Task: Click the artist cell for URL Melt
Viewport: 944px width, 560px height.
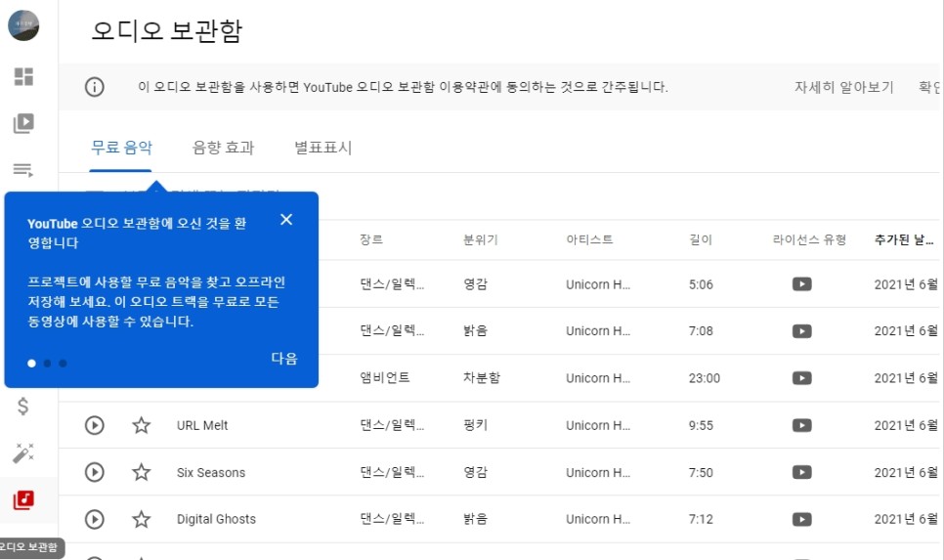Action: coord(598,425)
